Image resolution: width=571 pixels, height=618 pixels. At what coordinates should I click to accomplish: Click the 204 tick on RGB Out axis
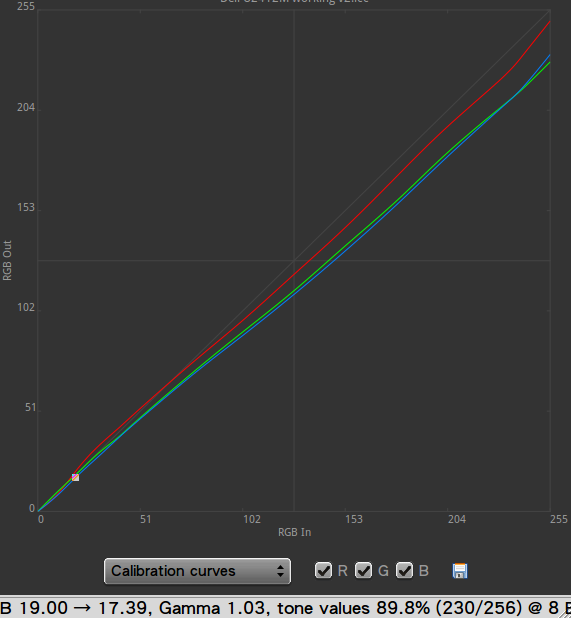coord(26,107)
